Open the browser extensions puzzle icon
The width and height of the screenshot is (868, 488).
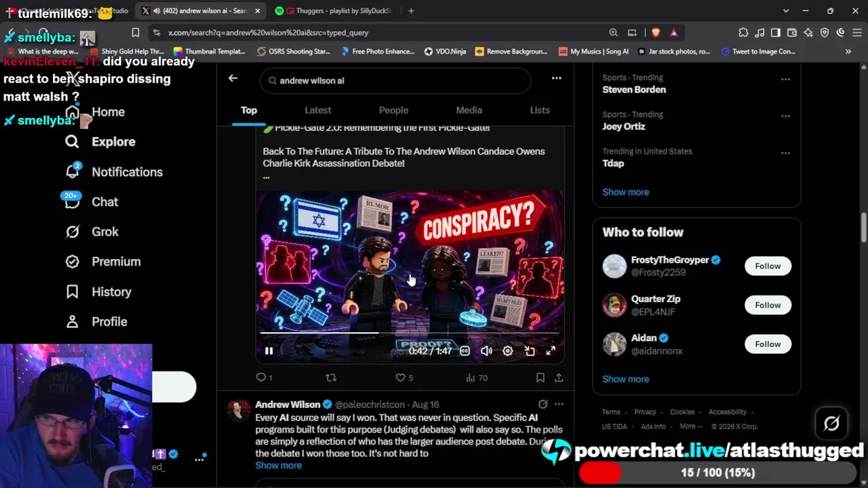pyautogui.click(x=743, y=33)
